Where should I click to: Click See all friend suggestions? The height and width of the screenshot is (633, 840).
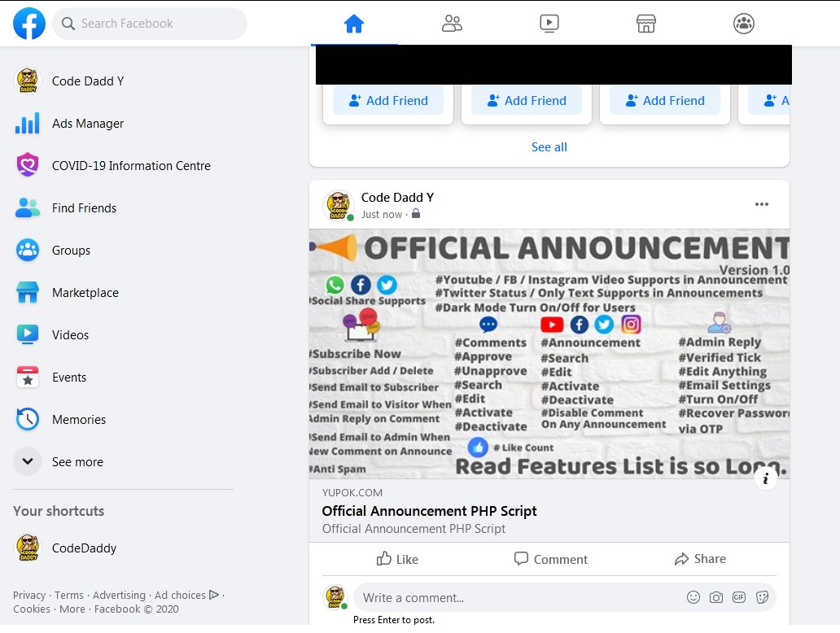point(549,146)
